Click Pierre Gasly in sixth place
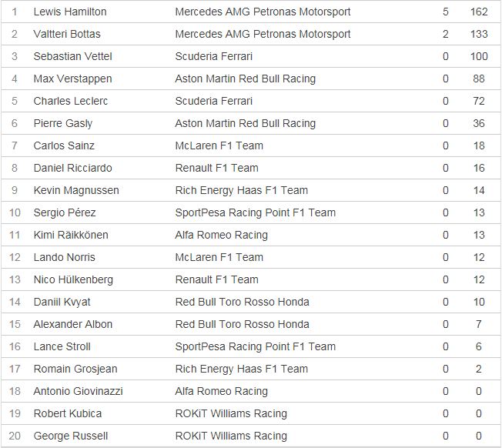Viewport: 502px width, 448px height. point(63,123)
